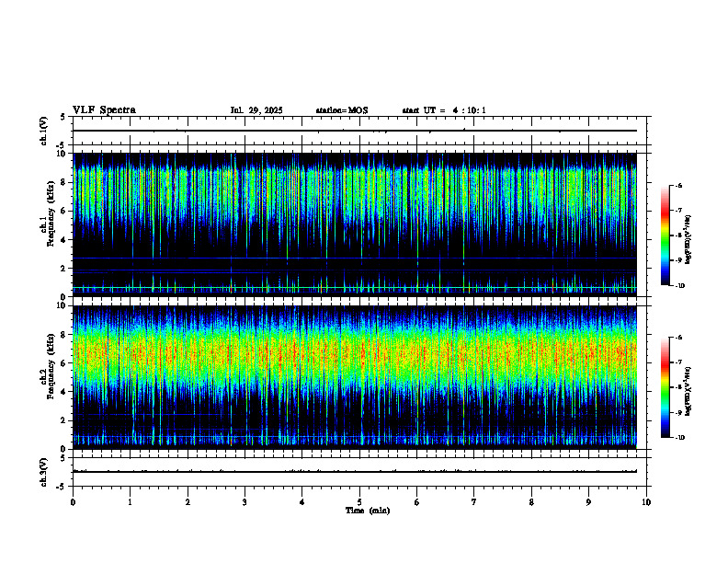Click the "4" kHz tick on ch.2 axis
728x563 pixels.
(x=64, y=392)
